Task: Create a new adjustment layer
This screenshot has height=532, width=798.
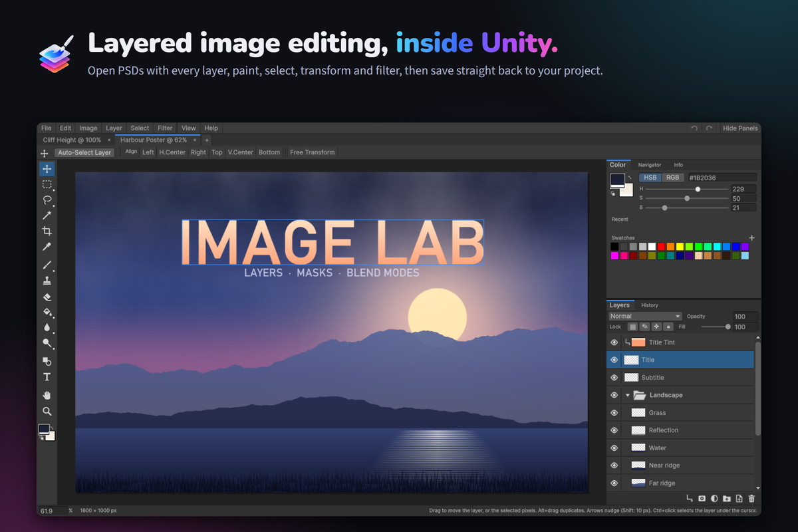Action: point(714,498)
